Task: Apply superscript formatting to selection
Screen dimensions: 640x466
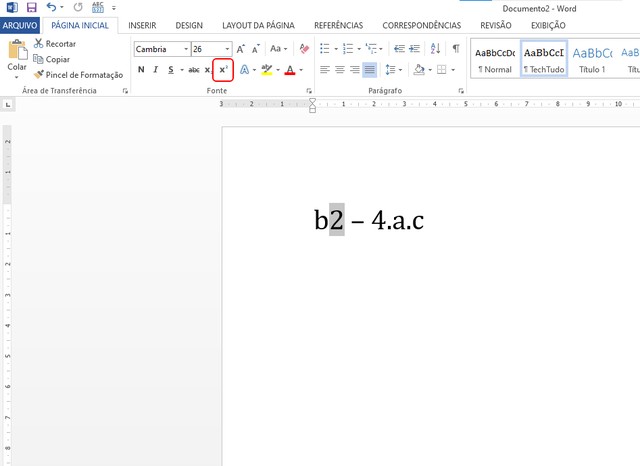Action: [x=223, y=70]
